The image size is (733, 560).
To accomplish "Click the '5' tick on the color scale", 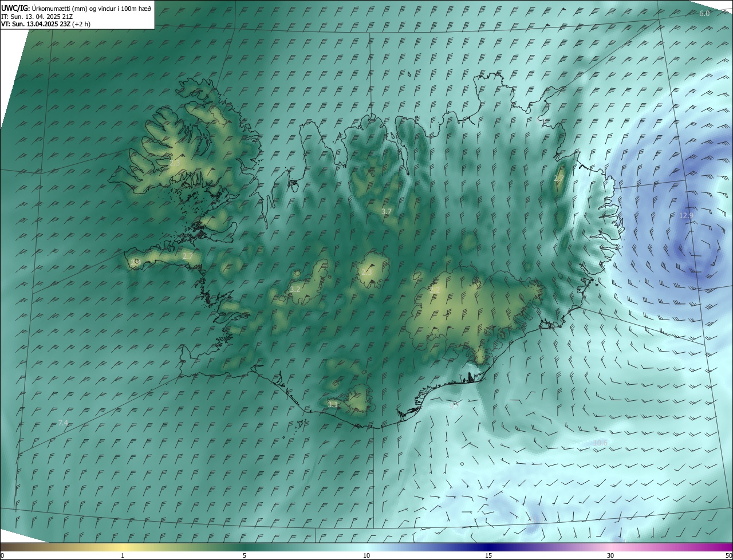I will (245, 555).
